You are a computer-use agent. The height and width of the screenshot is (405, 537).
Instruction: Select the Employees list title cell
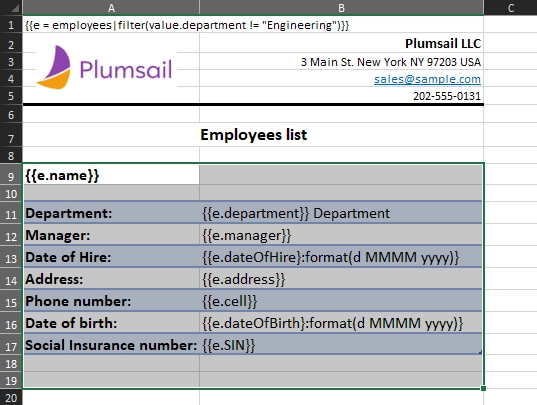pos(253,135)
